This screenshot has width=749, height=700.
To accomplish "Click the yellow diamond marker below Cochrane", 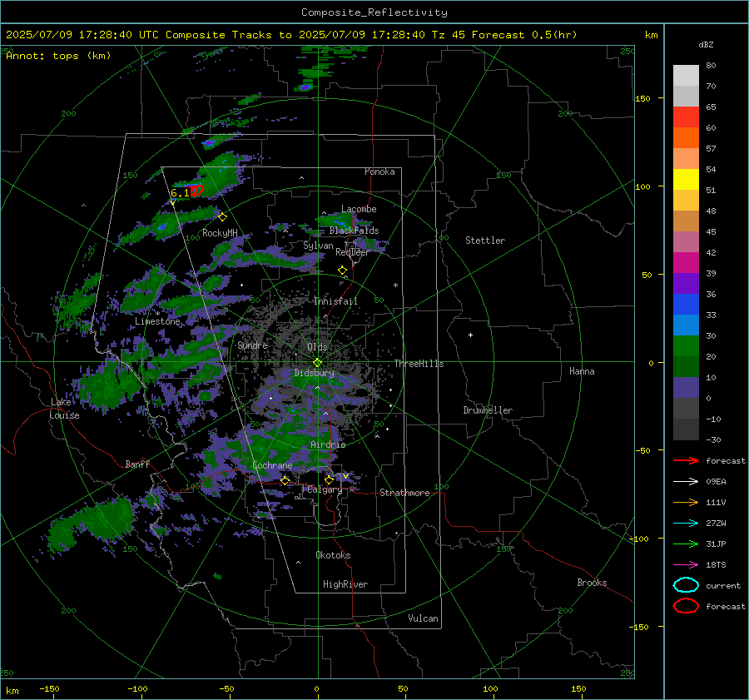I will click(x=285, y=480).
